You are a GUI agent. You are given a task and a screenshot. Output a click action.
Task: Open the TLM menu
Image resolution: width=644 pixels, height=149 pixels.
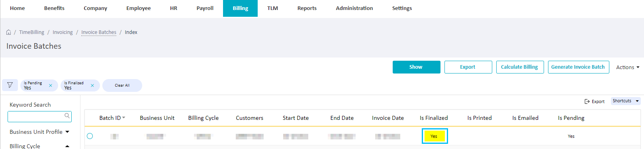pyautogui.click(x=273, y=8)
